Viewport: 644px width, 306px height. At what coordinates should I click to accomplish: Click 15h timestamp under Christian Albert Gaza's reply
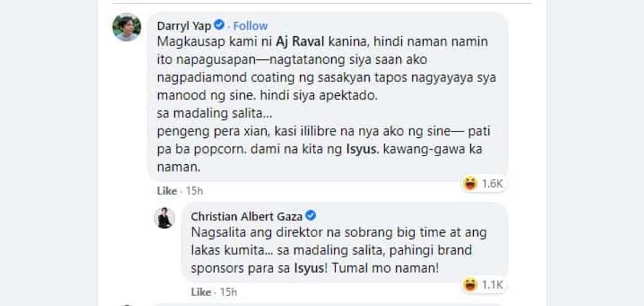228,292
